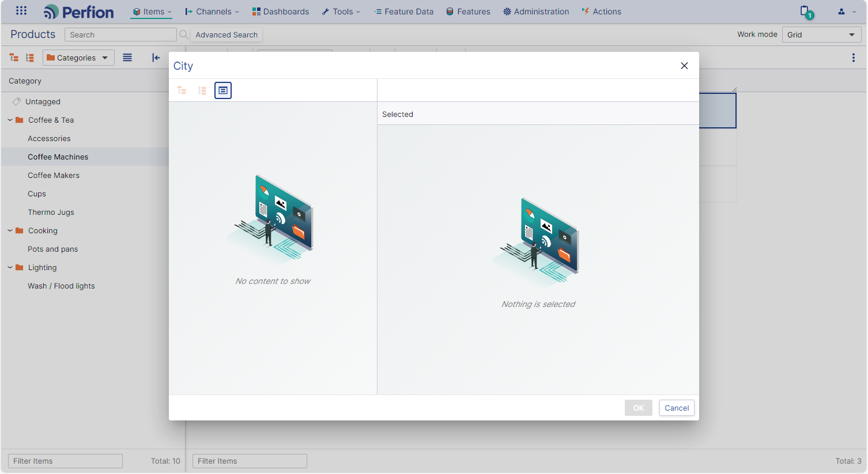The image size is (868, 474).
Task: Focus the grid Filter Items field
Action: (x=250, y=461)
